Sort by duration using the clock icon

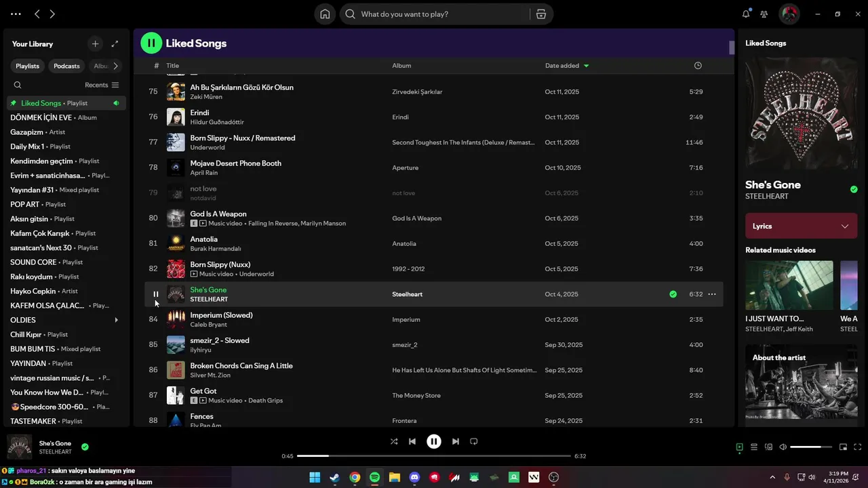pos(698,66)
